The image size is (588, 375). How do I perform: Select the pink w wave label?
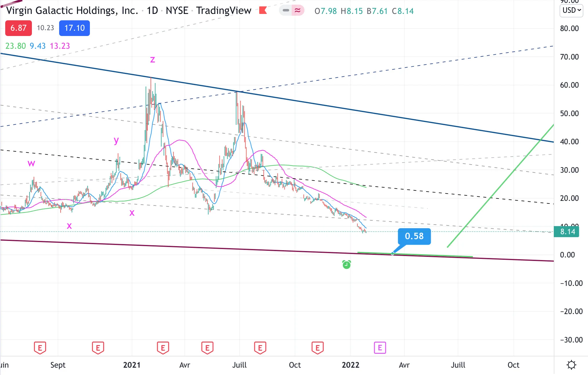[x=31, y=163]
